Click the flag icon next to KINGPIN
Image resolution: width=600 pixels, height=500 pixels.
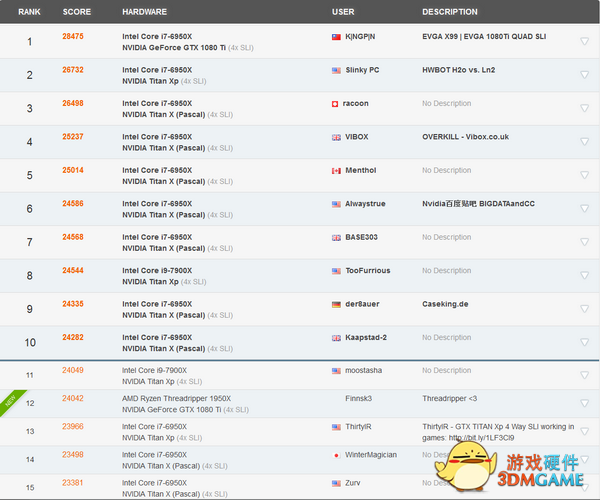[x=336, y=37]
